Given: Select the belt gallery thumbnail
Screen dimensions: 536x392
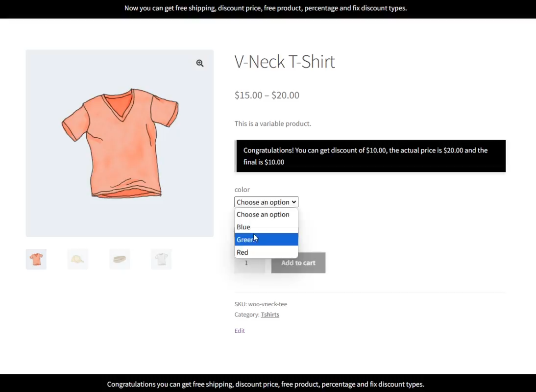Looking at the screenshot, I should point(120,259).
